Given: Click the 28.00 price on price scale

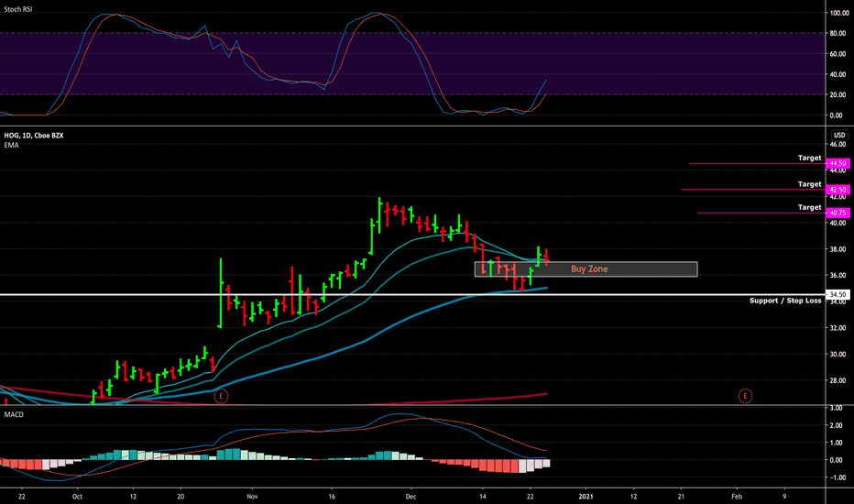Looking at the screenshot, I should pos(838,380).
